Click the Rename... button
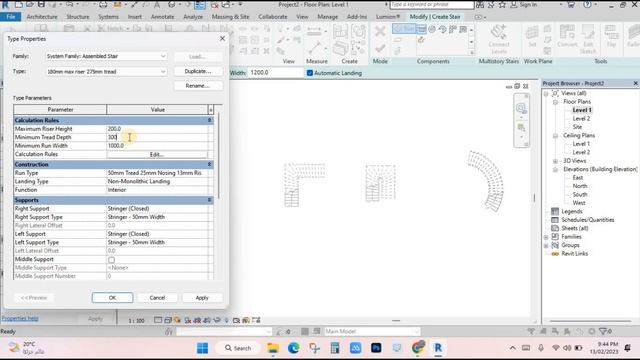 pos(198,86)
